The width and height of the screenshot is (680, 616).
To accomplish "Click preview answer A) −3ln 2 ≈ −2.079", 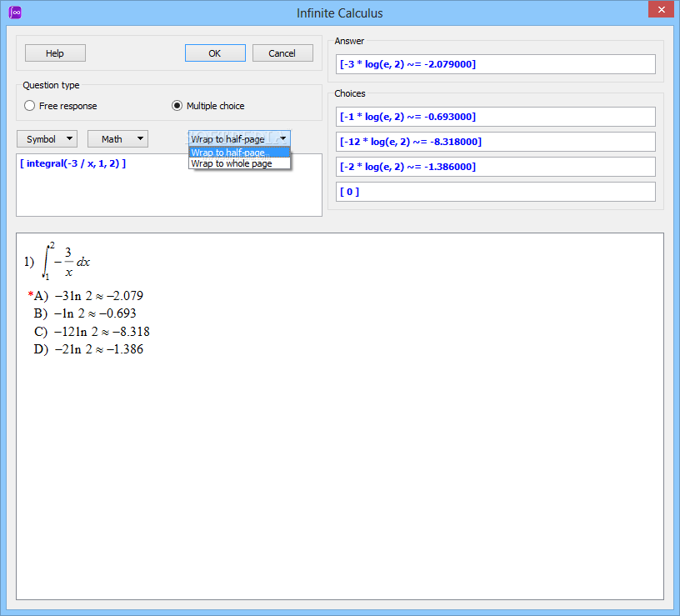I will [88, 296].
